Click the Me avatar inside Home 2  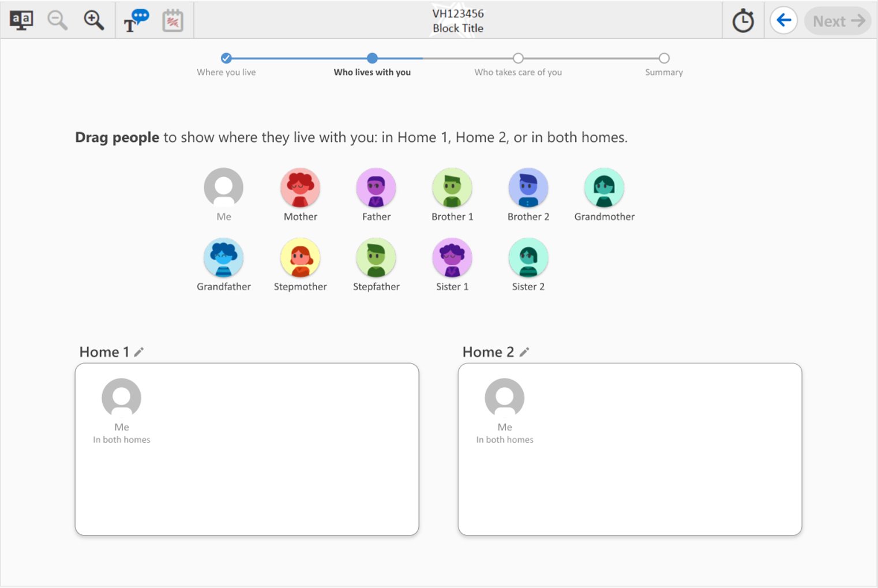point(504,398)
